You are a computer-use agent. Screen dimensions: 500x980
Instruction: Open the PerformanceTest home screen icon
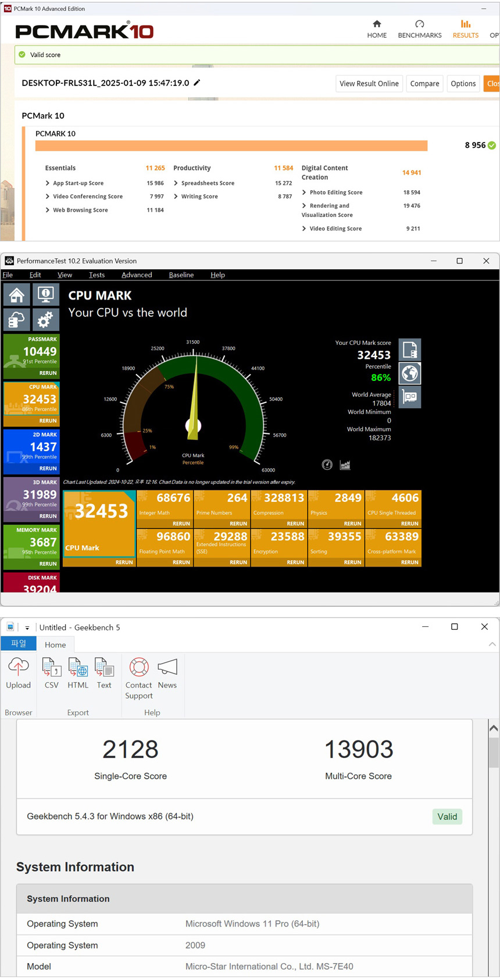point(17,295)
